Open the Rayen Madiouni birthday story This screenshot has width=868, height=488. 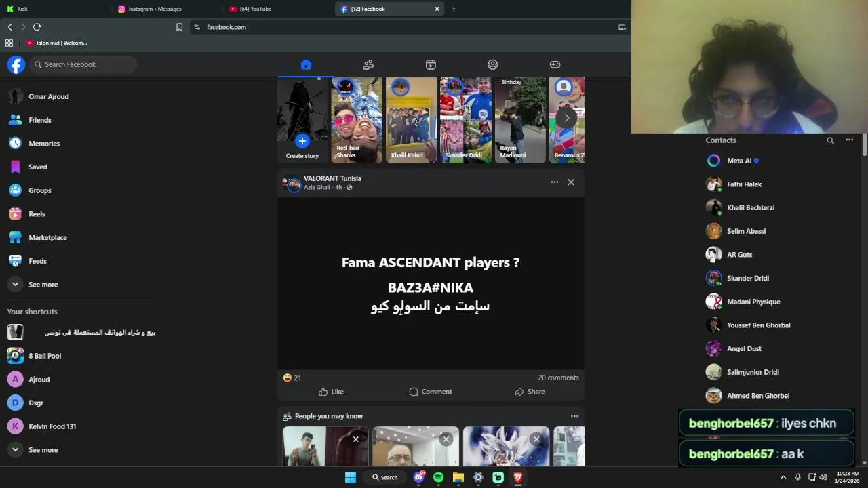(x=520, y=120)
